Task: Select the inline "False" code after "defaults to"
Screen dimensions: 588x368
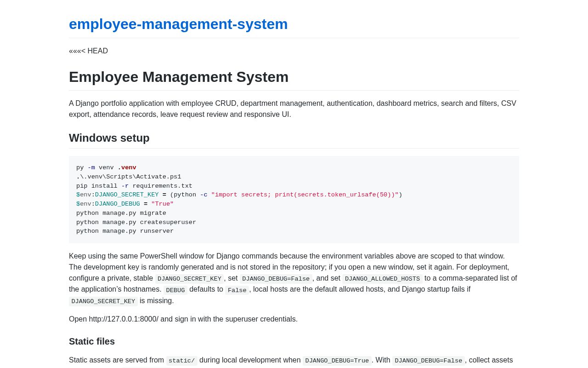Action: point(237,290)
